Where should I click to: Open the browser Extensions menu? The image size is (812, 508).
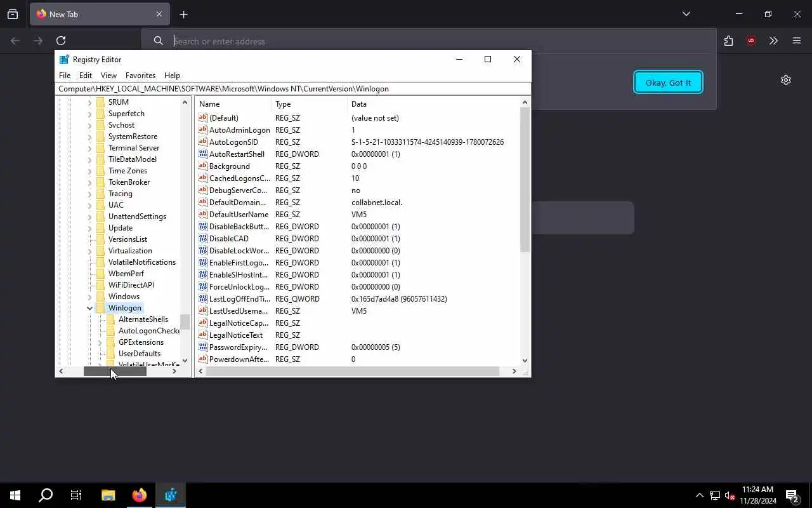728,41
